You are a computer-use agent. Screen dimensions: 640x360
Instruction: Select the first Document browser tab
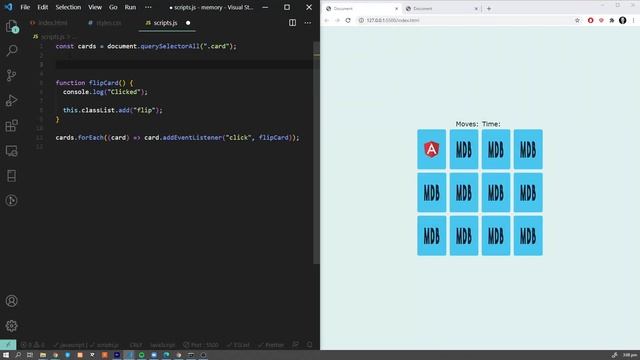(x=362, y=9)
